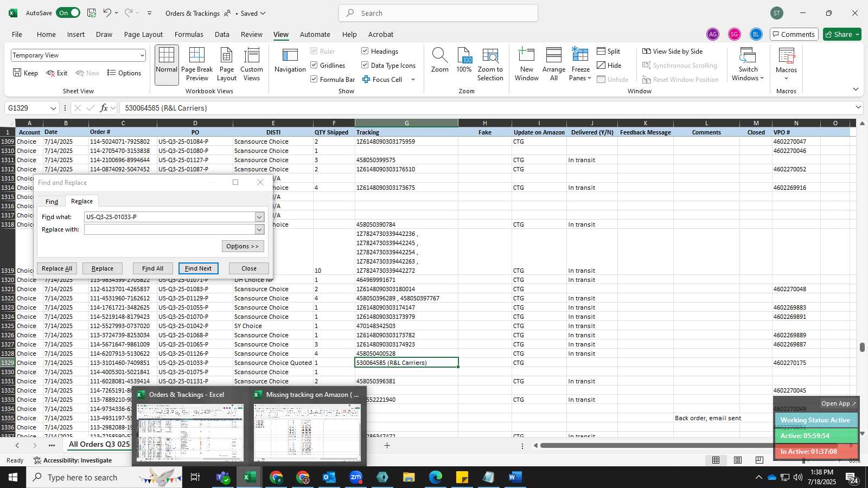Click the Options >> button

(x=242, y=246)
